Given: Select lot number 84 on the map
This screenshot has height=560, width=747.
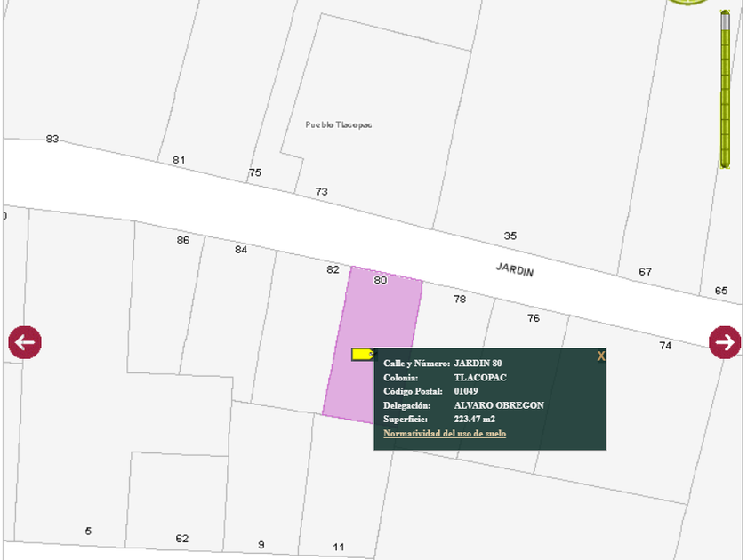Looking at the screenshot, I should [x=241, y=250].
